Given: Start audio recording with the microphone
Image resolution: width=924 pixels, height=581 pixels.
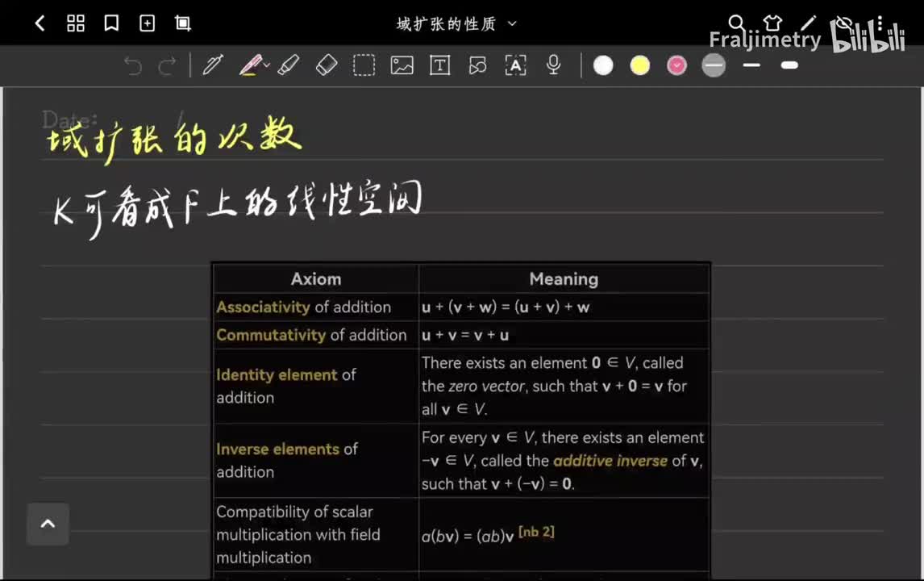Looking at the screenshot, I should (x=553, y=65).
